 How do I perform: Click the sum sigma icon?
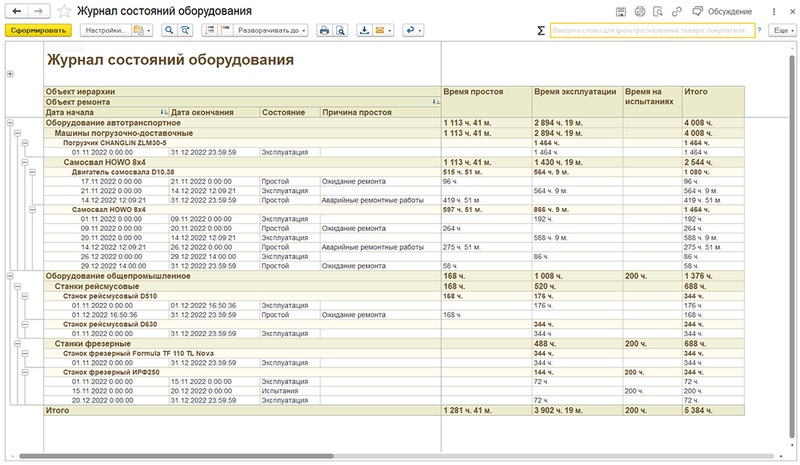541,31
